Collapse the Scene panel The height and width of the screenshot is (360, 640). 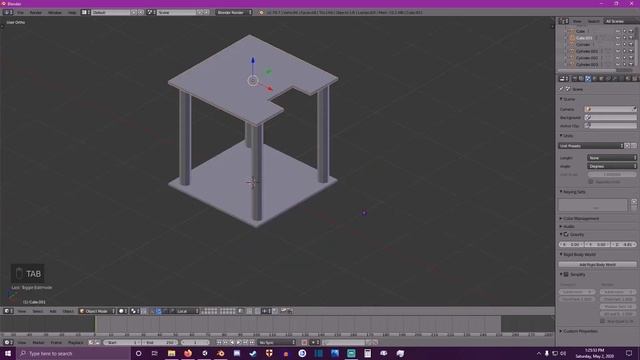568,99
